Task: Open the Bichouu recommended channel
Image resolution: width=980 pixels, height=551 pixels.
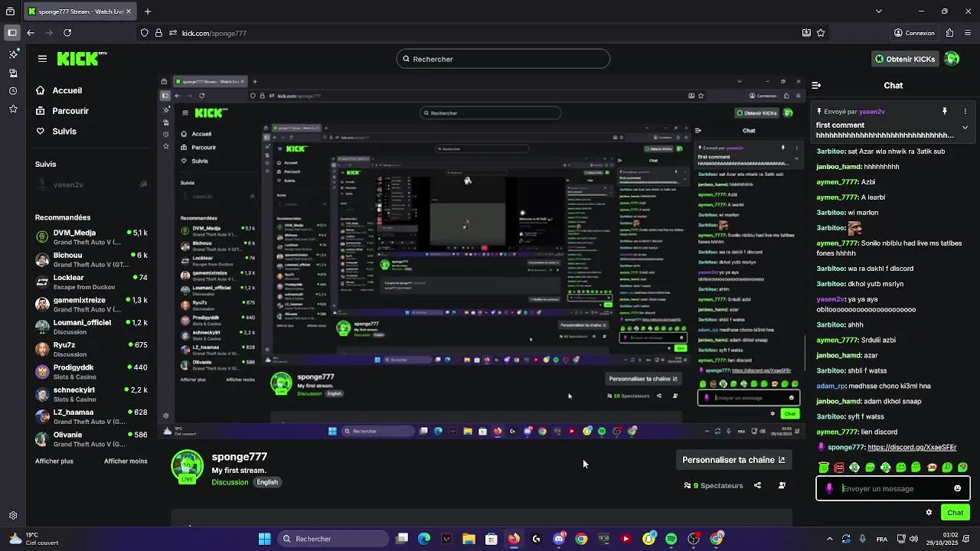Action: [x=91, y=259]
